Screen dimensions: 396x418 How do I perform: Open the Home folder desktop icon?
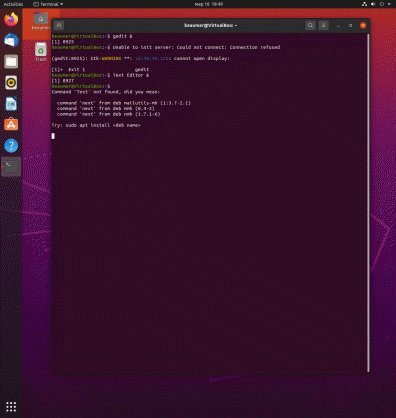[x=41, y=21]
